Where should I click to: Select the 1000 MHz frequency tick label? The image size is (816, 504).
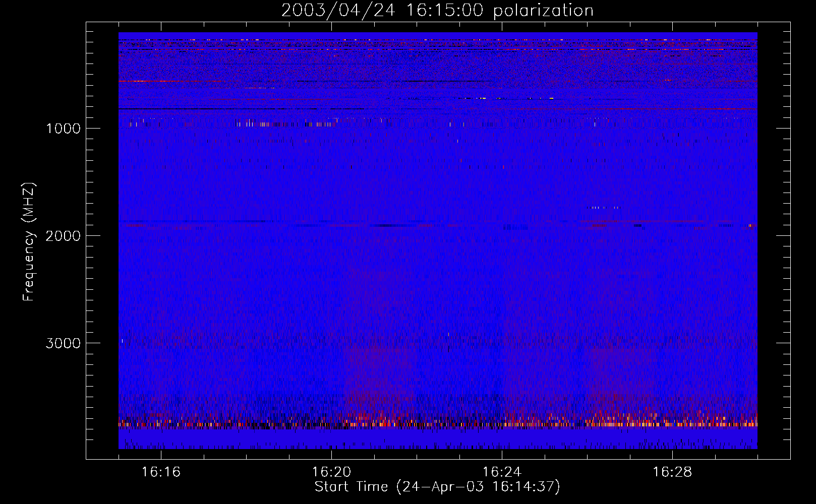coord(63,129)
